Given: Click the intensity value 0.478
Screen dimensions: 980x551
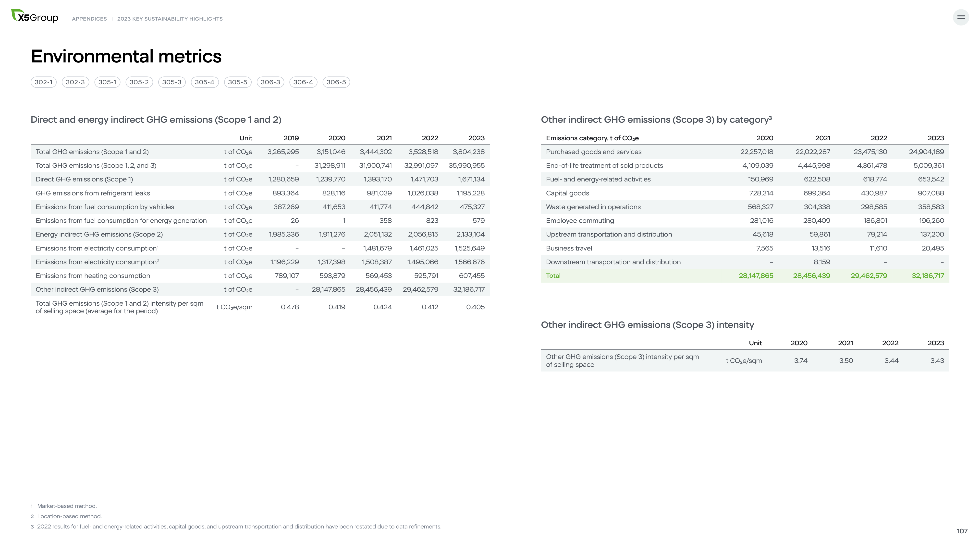Looking at the screenshot, I should pyautogui.click(x=290, y=307).
